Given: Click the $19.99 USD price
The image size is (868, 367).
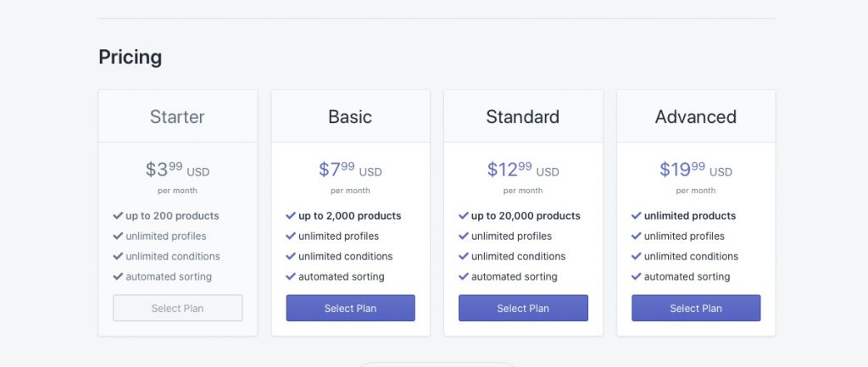Looking at the screenshot, I should pyautogui.click(x=696, y=170).
